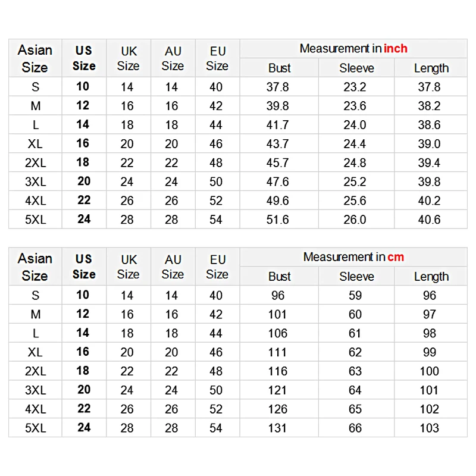Click "Asian Size" header in the inch table
Image resolution: width=476 pixels, height=476 pixels.
coord(35,58)
